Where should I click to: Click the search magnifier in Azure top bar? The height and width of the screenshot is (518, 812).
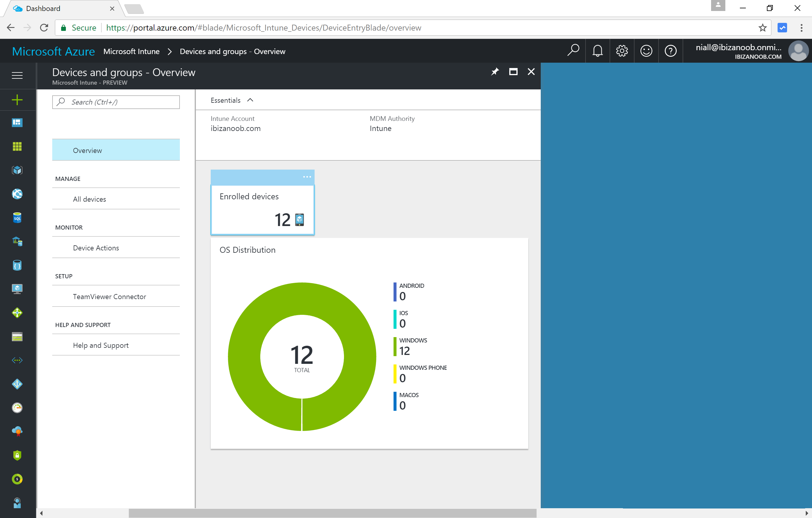pos(573,50)
